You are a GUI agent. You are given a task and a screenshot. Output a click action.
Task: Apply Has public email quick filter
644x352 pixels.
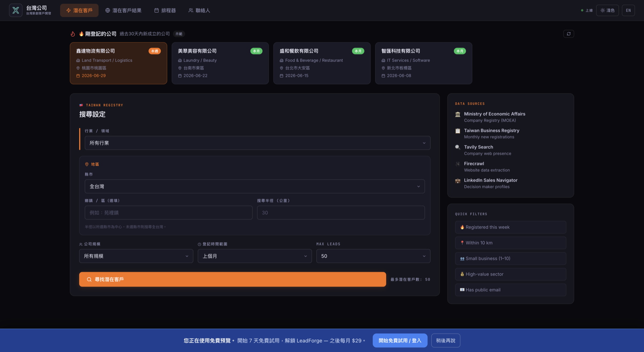tap(511, 290)
